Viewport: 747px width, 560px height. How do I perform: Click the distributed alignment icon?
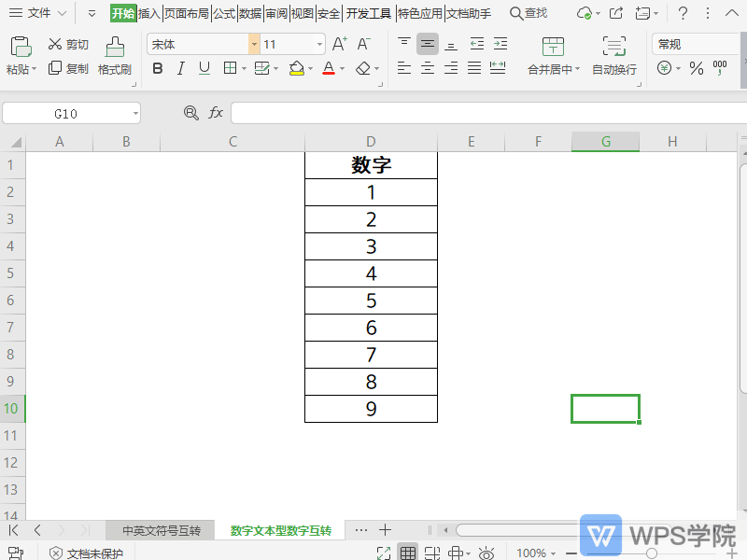498,68
